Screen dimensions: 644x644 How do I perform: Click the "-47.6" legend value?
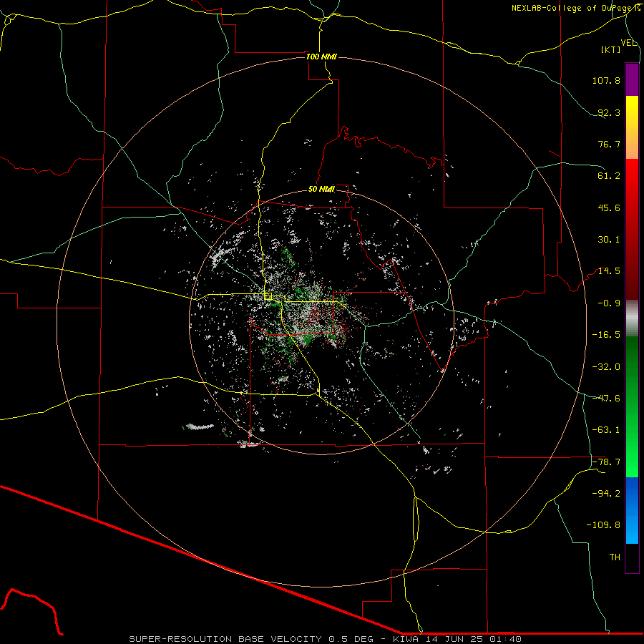point(606,399)
